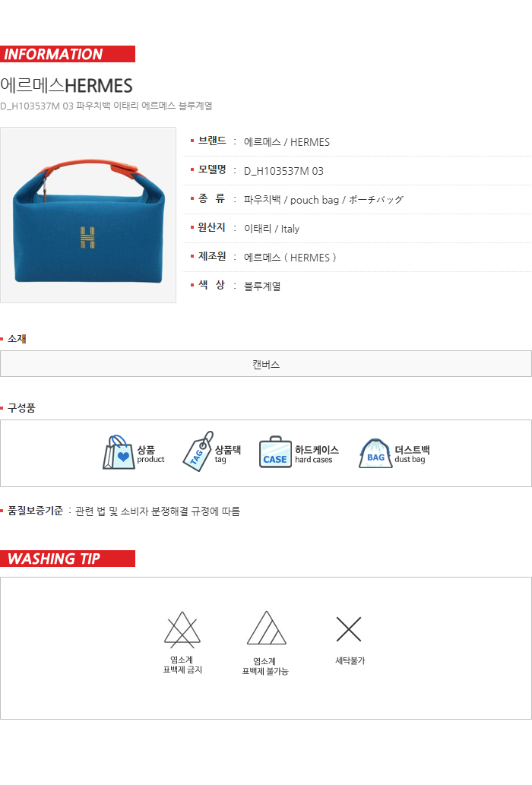Image resolution: width=532 pixels, height=785 pixels.
Task: Click the CASE hard cases icon
Action: pos(275,452)
